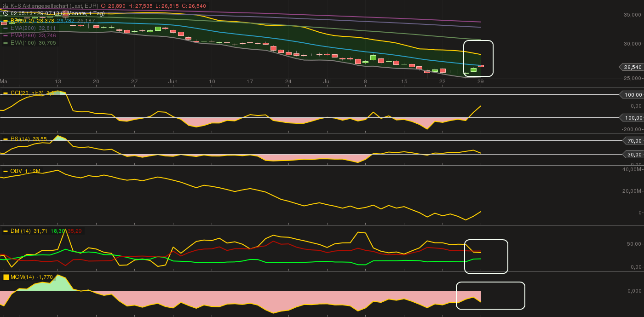Click the 50,00 label on the DMI axis

[x=634, y=244]
